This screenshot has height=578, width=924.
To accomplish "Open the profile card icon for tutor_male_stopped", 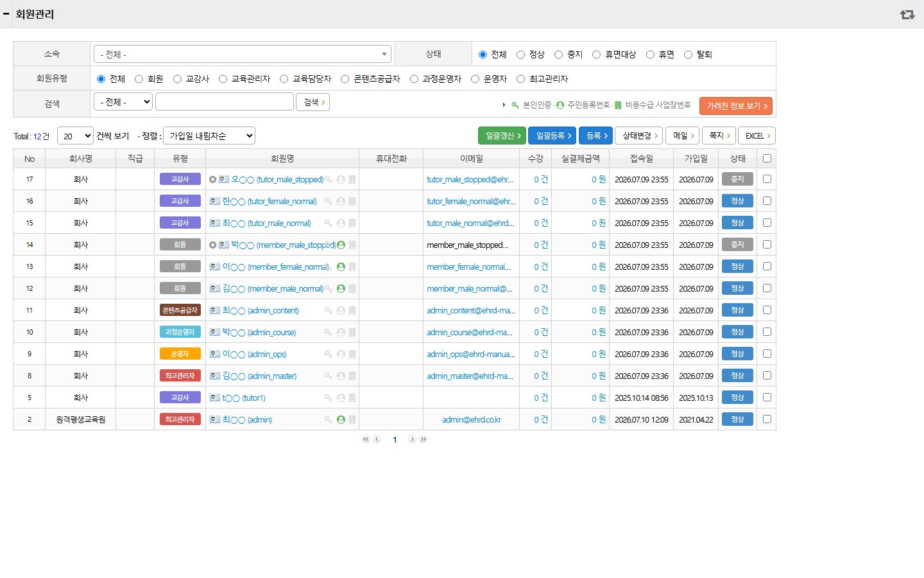I will [224, 180].
